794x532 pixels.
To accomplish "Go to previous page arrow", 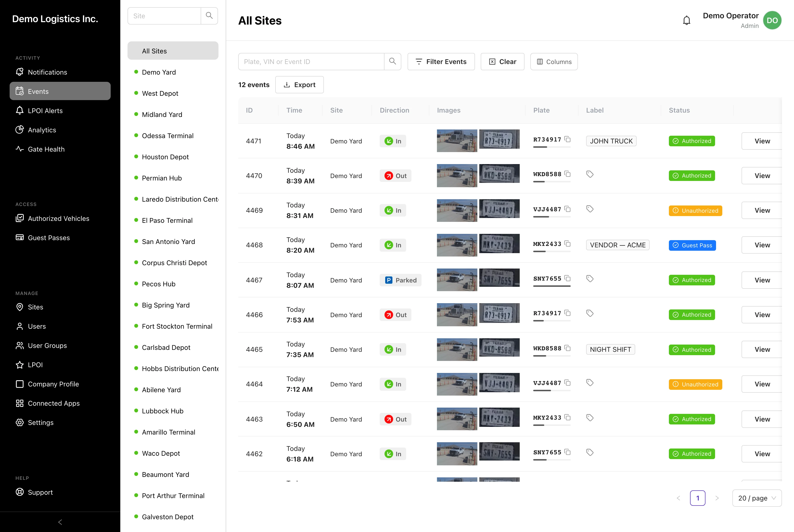I will pos(678,498).
